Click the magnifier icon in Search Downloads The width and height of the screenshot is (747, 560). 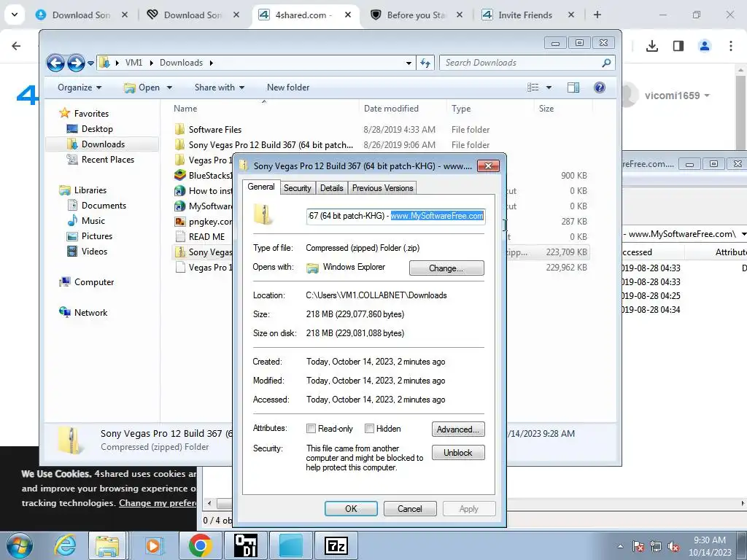coord(606,63)
